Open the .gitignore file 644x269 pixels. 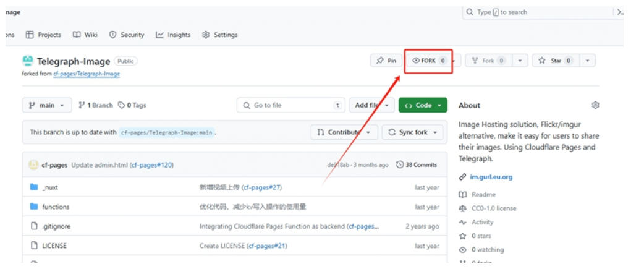pos(56,226)
